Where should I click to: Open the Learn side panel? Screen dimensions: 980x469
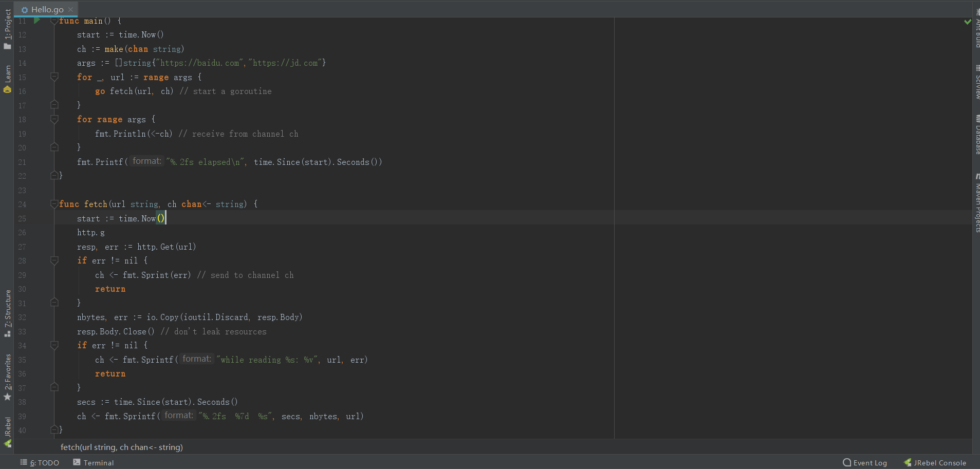pyautogui.click(x=7, y=79)
